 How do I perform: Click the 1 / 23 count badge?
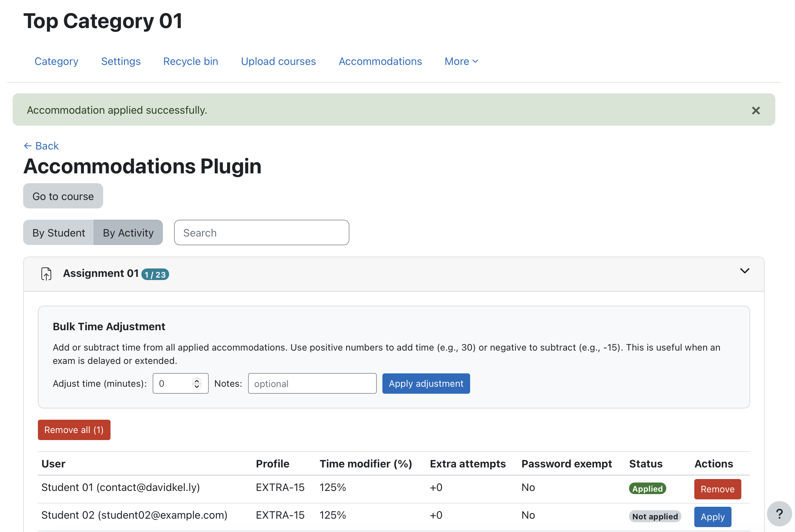[155, 274]
